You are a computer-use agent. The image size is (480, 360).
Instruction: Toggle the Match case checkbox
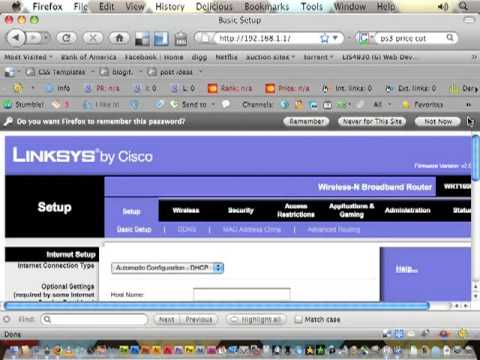point(298,319)
